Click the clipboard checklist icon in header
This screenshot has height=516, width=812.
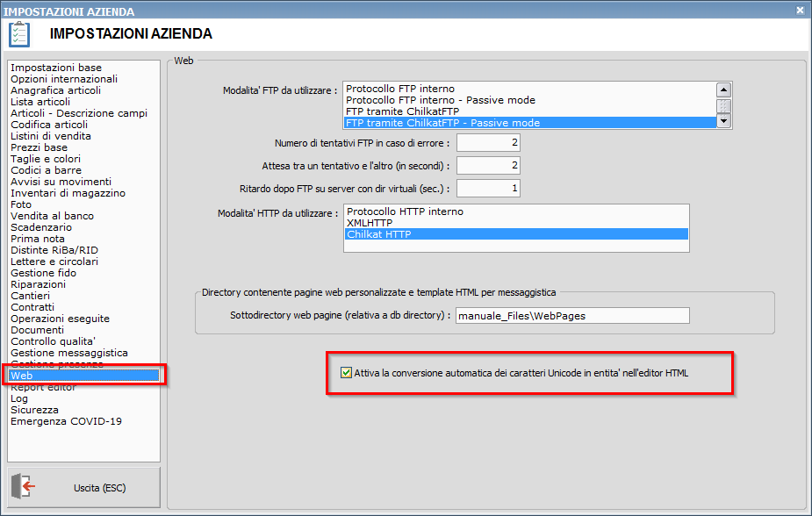tap(19, 34)
